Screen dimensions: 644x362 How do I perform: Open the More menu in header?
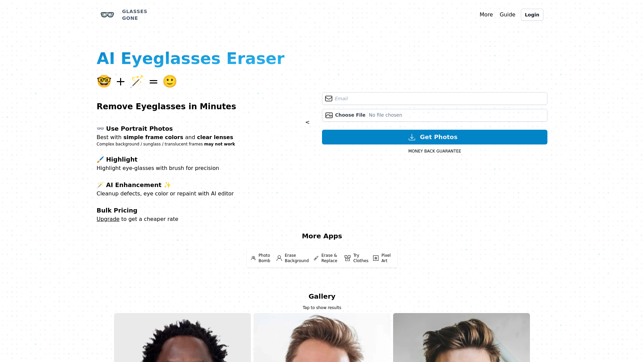[486, 15]
